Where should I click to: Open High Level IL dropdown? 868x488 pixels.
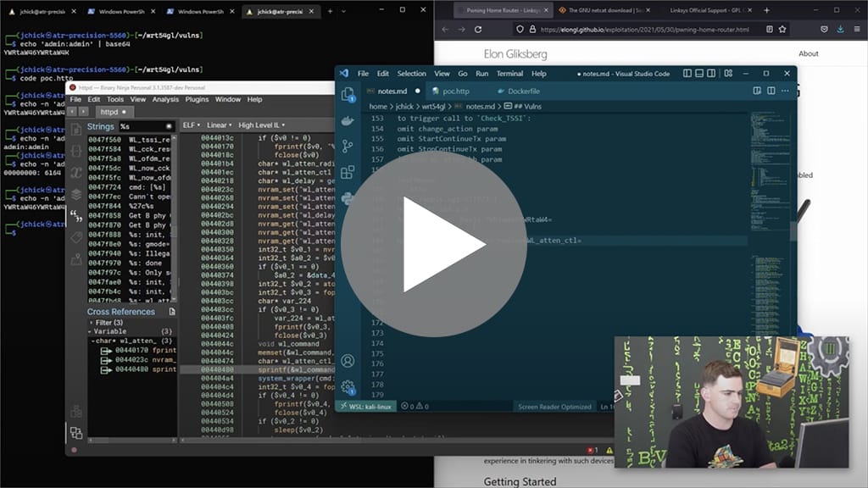(x=261, y=125)
